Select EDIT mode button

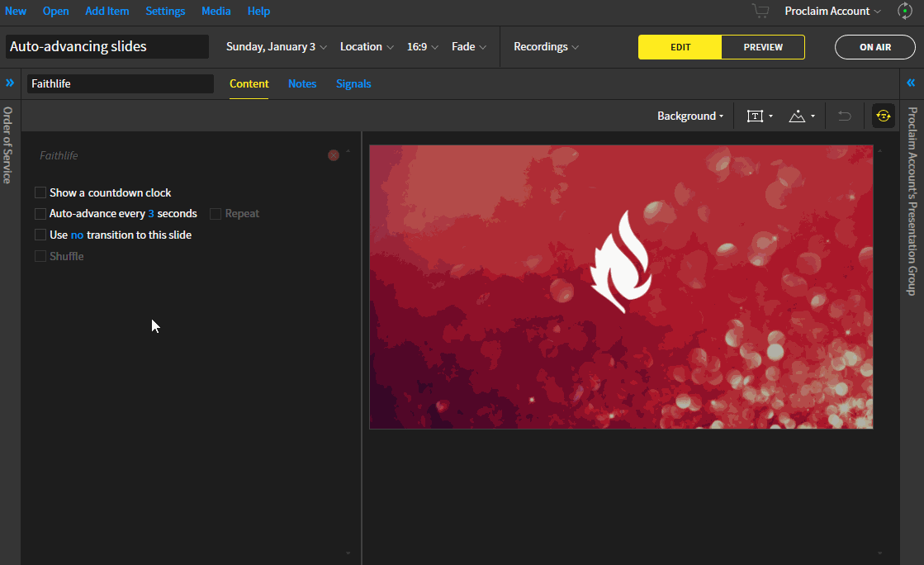coord(680,47)
